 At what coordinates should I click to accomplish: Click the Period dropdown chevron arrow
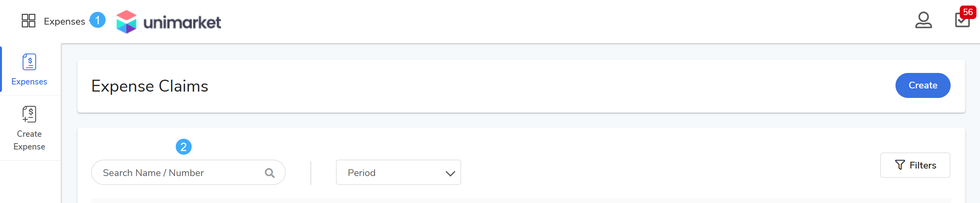point(450,173)
